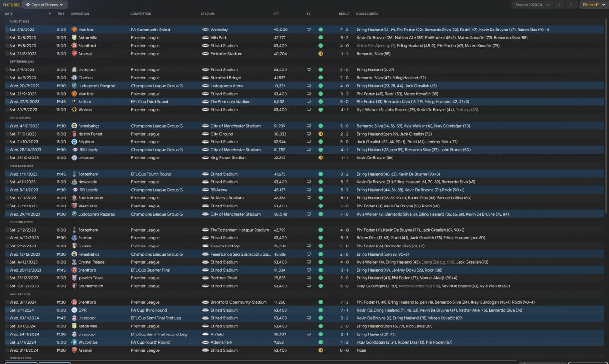Screen dimensions: 609x364
Task: Sort by the Goalscorers column header
Action: click(x=367, y=14)
